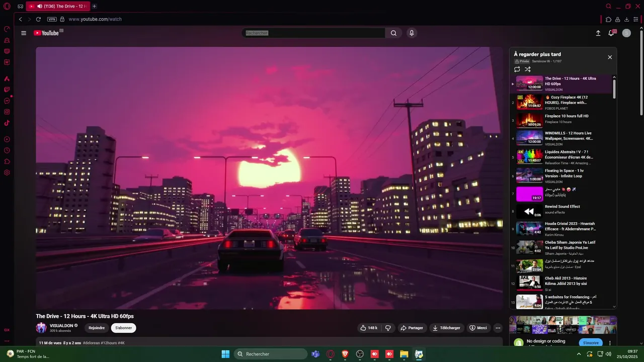Open Opera settings gear in sidebar
644x362 pixels.
coord(7,172)
